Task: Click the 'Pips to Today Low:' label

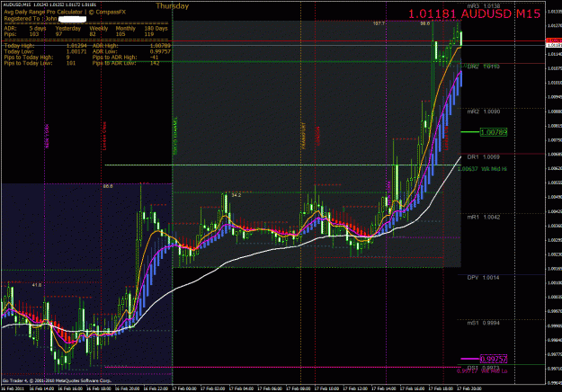Action: [x=28, y=63]
